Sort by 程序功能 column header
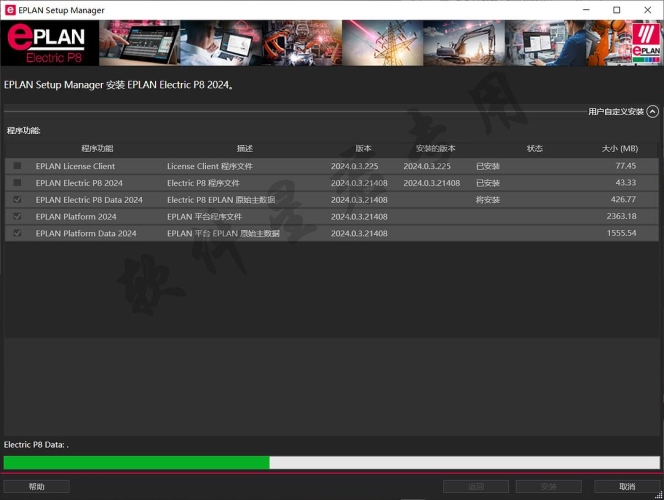The image size is (664, 500). pos(97,149)
